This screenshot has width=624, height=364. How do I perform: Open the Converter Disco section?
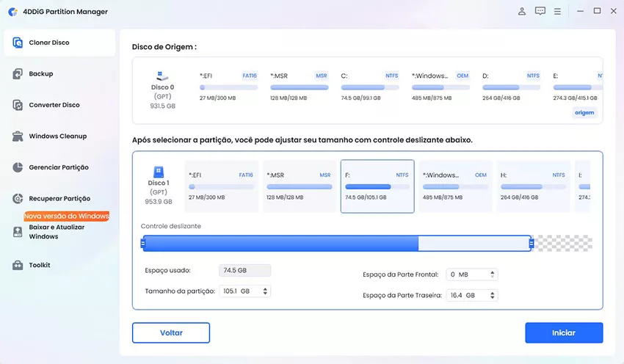point(59,105)
